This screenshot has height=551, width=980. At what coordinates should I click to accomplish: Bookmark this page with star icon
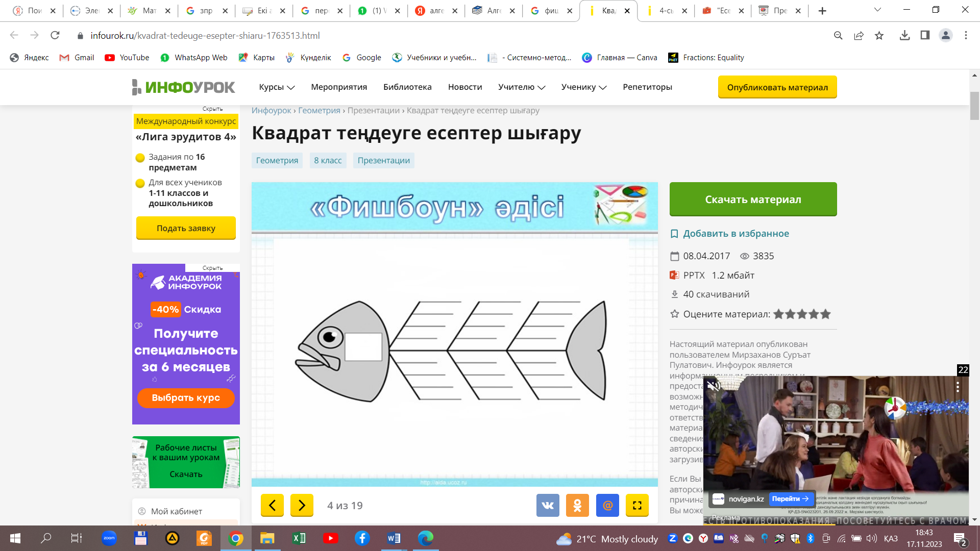click(x=879, y=35)
